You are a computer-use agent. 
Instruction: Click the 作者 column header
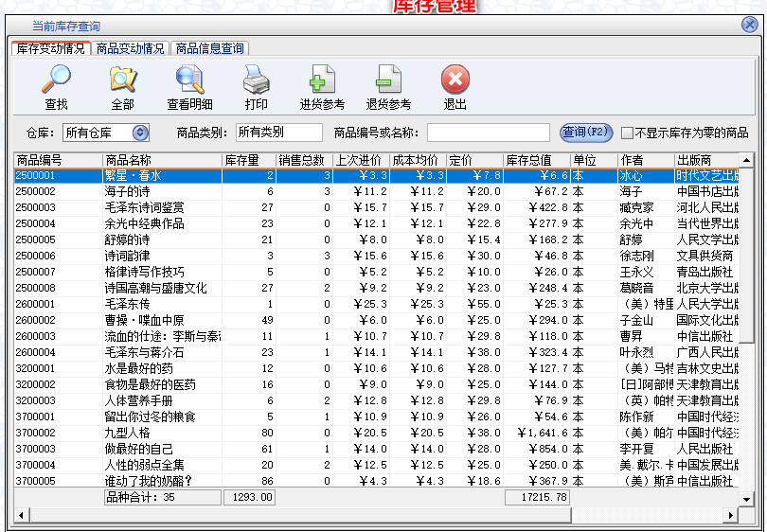(x=646, y=160)
